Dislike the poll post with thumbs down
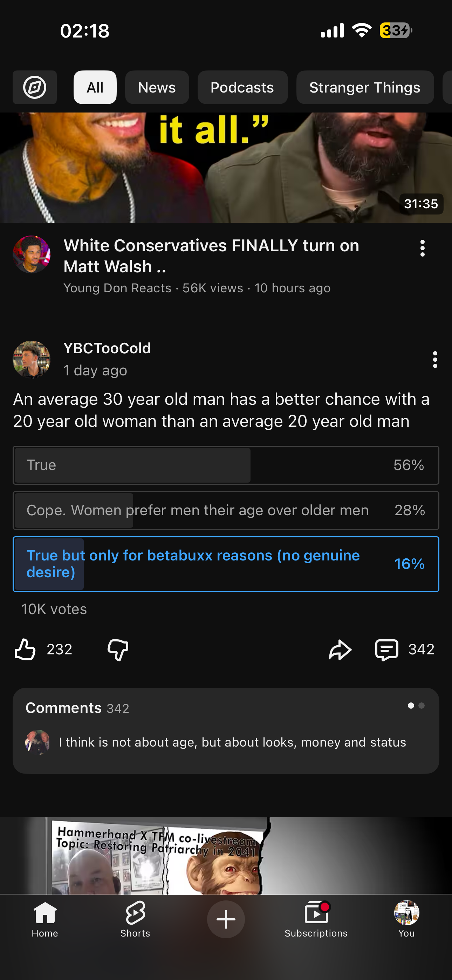The width and height of the screenshot is (452, 980). tap(118, 649)
